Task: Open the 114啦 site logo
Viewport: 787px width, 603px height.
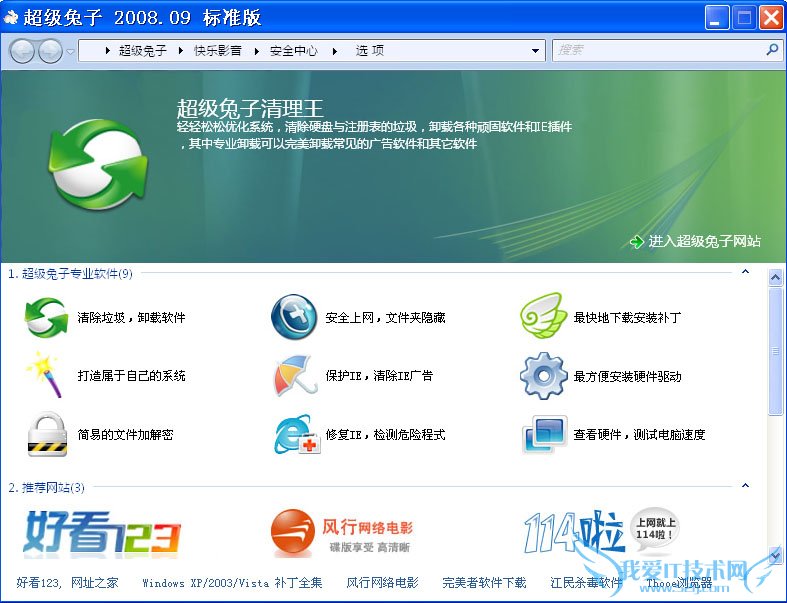Action: 601,532
